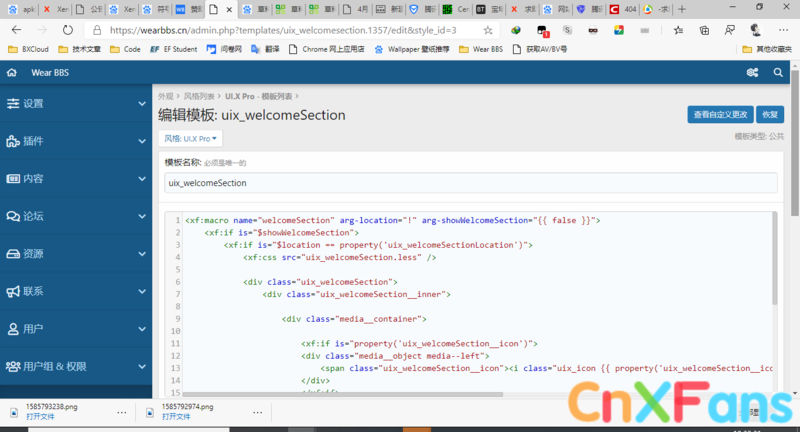The height and width of the screenshot is (432, 800).
Task: Open the search icon in admin header
Action: pos(778,73)
